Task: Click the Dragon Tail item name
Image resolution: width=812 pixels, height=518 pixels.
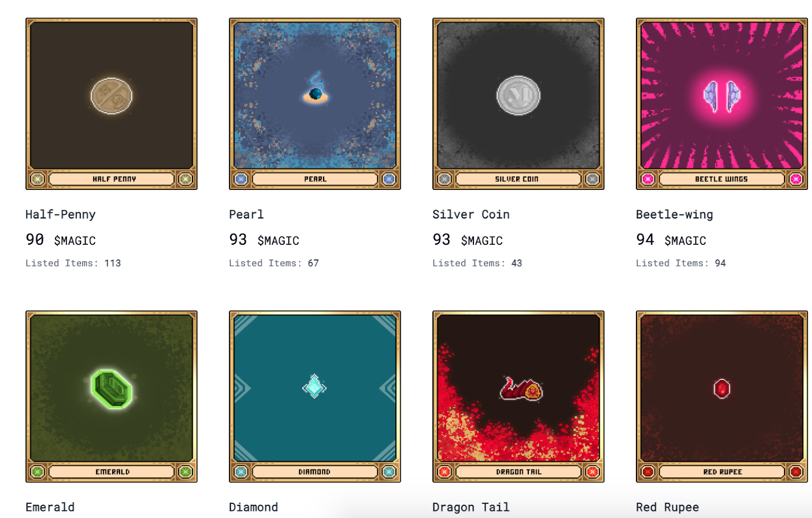Action: 471,507
